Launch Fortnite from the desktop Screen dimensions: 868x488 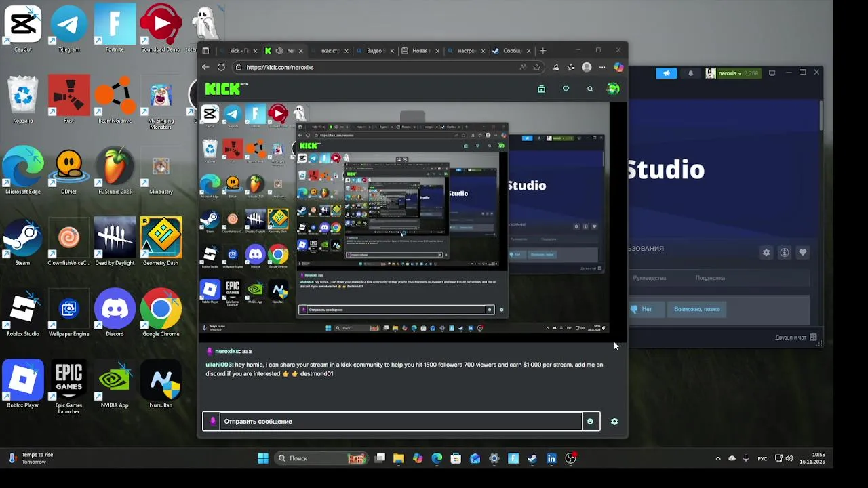[115, 29]
